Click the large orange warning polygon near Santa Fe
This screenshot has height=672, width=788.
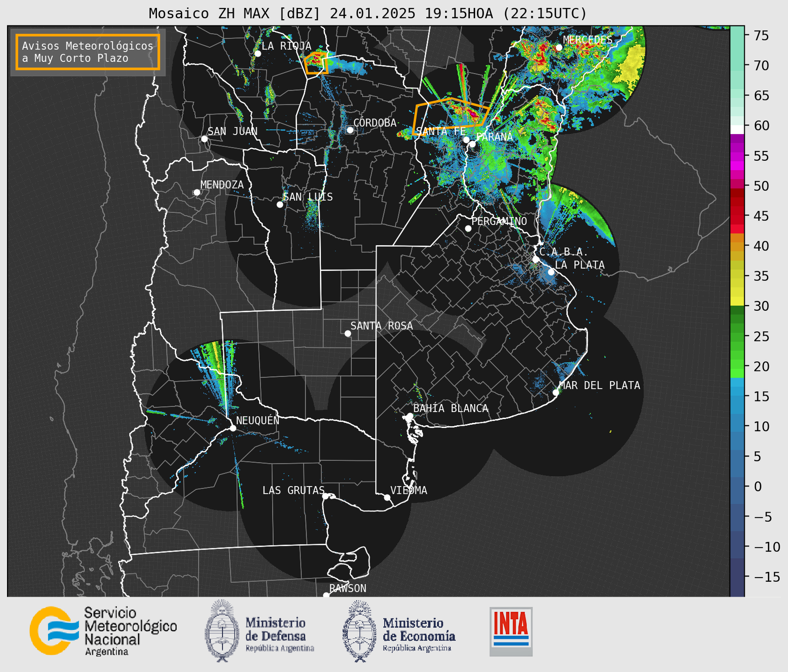(451, 116)
